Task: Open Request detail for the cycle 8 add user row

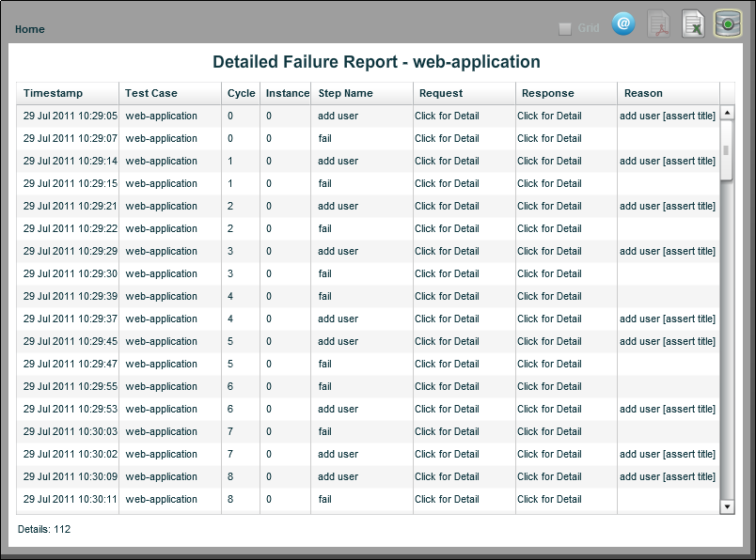Action: tap(449, 476)
